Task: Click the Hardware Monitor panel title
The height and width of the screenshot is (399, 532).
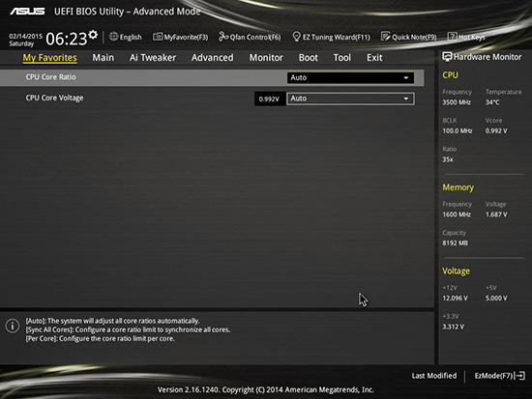Action: tap(488, 57)
